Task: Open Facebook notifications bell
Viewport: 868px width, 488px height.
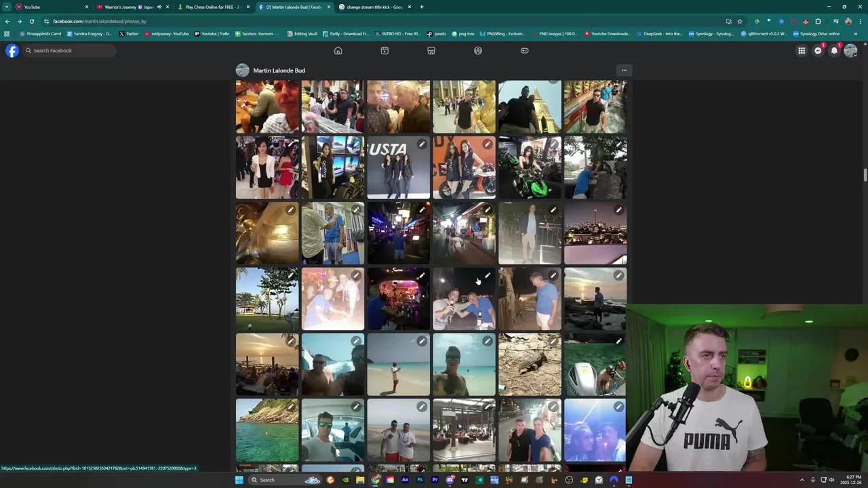Action: (834, 51)
